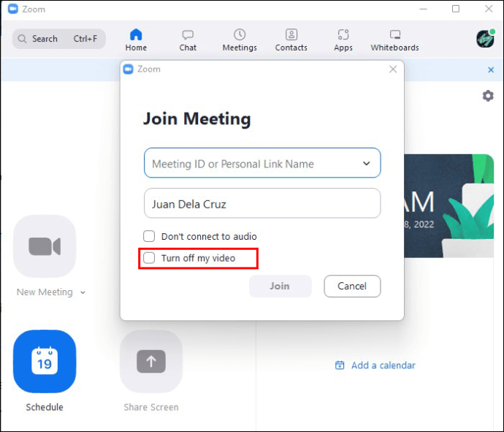Open the Whiteboards tab
The image size is (504, 432).
[x=394, y=40]
